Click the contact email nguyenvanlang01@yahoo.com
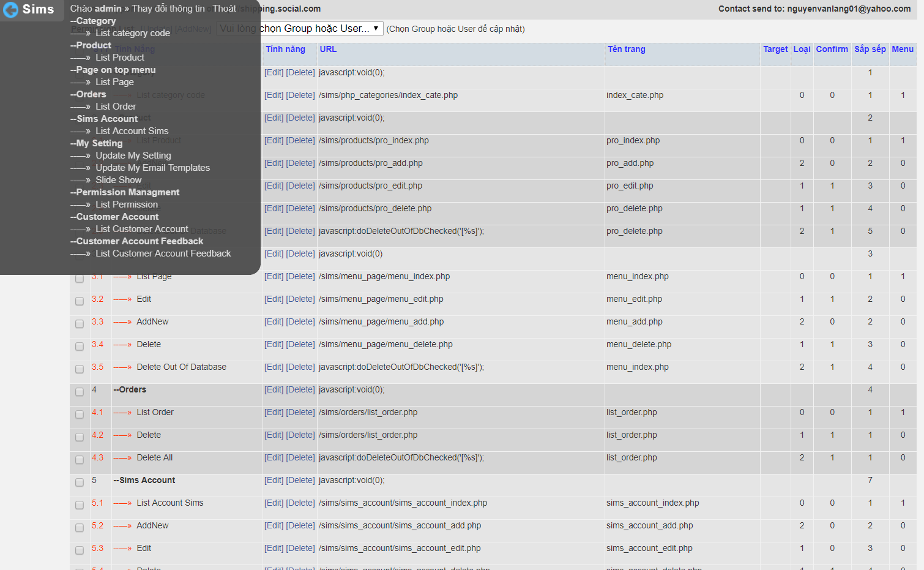Image resolution: width=924 pixels, height=570 pixels. click(x=849, y=9)
